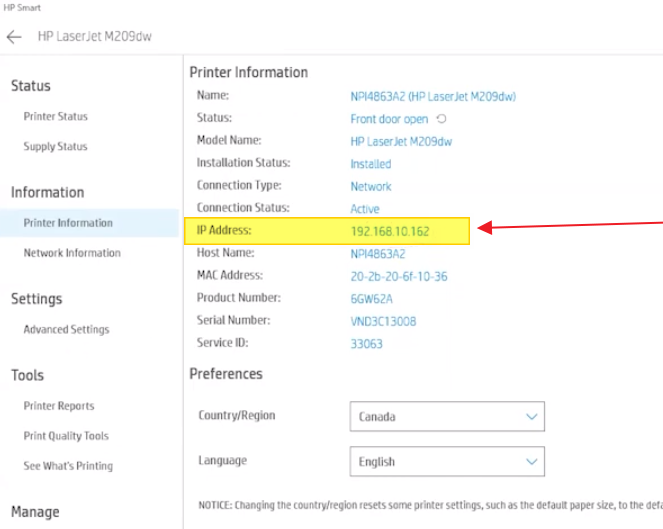Screen dimensions: 663x529
Task: Click the Tools section heading
Action: click(x=27, y=376)
